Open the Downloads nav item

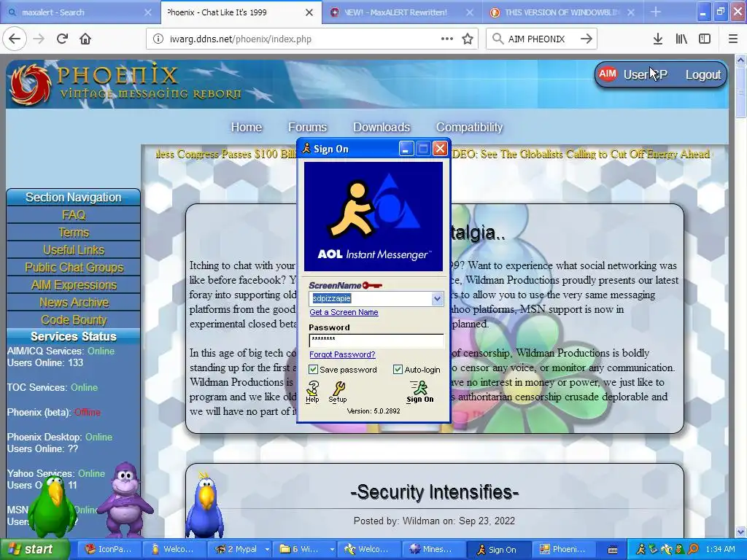[x=382, y=127]
